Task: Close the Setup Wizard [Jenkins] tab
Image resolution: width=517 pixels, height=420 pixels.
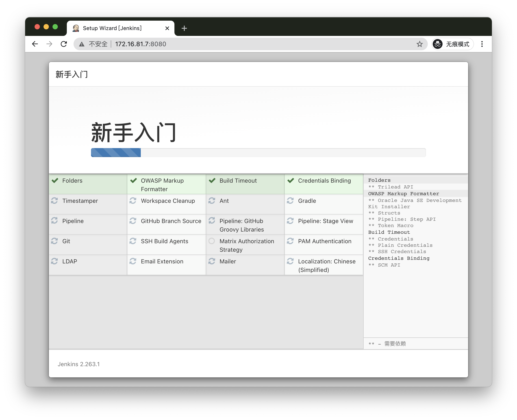Action: click(167, 28)
